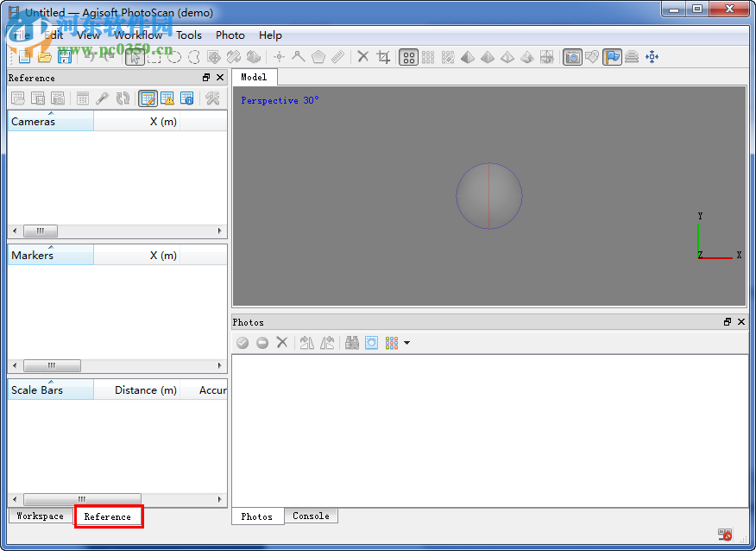Switch to the Workspace tab
The height and width of the screenshot is (551, 756).
[x=39, y=516]
